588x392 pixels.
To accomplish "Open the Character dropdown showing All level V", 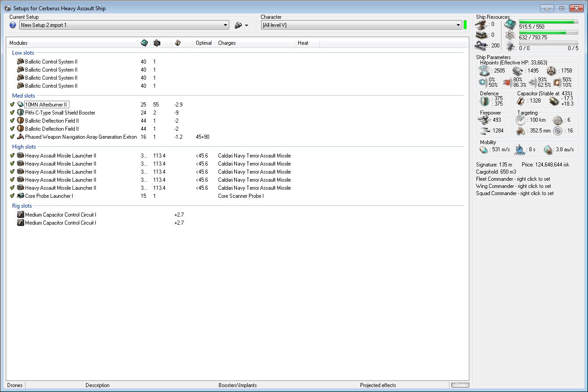I will (x=361, y=25).
